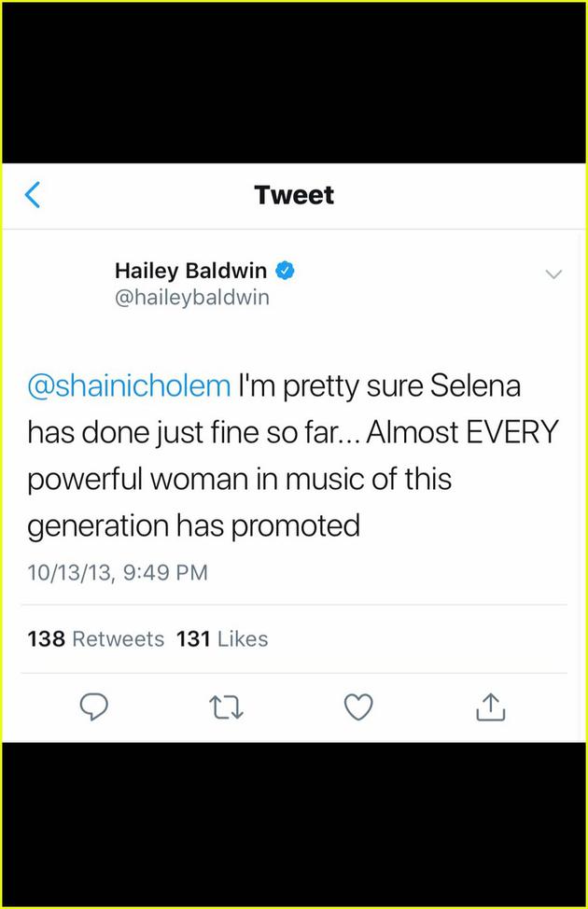Tap the reply speech bubble icon
The image size is (588, 909).
(x=92, y=708)
